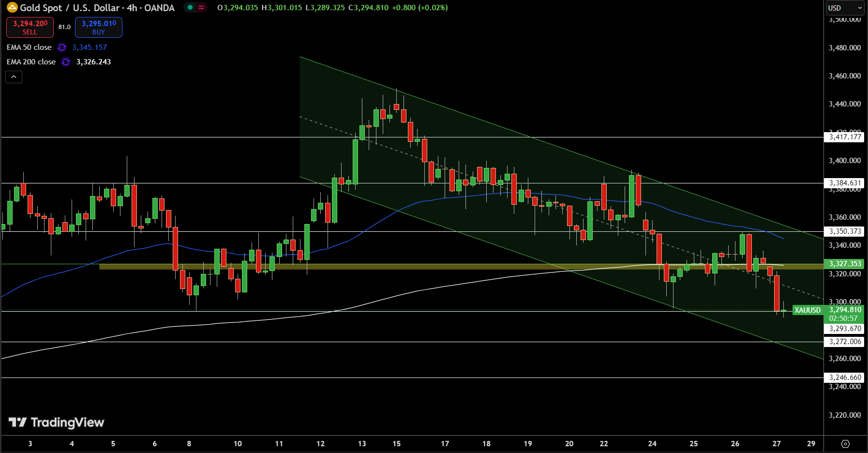
Task: Click the green 3,294.810 current price label
Action: coord(844,310)
